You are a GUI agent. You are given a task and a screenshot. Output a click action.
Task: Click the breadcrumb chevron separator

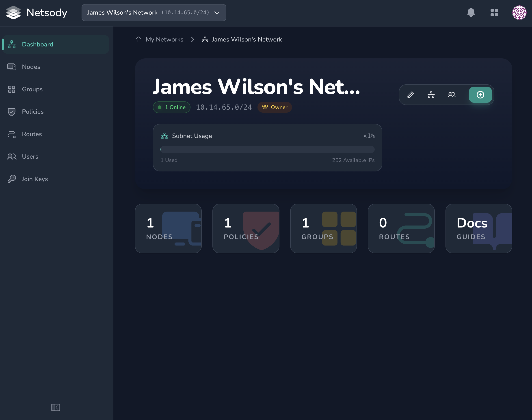(192, 39)
